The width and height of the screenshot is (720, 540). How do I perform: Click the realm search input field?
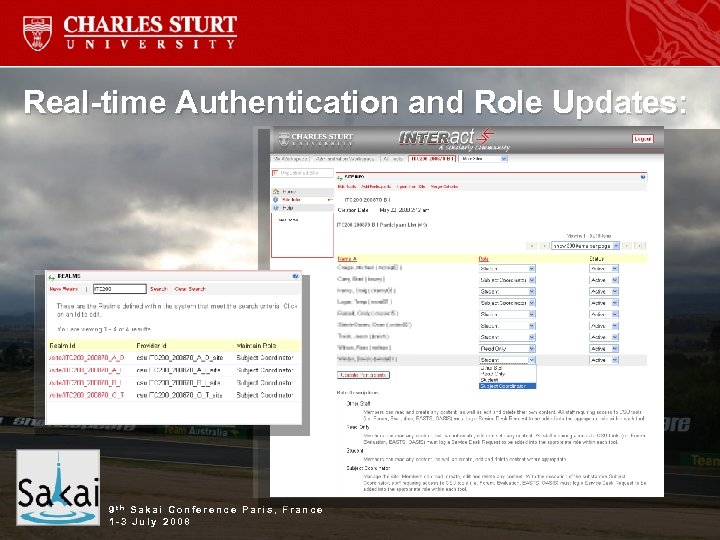coord(119,289)
